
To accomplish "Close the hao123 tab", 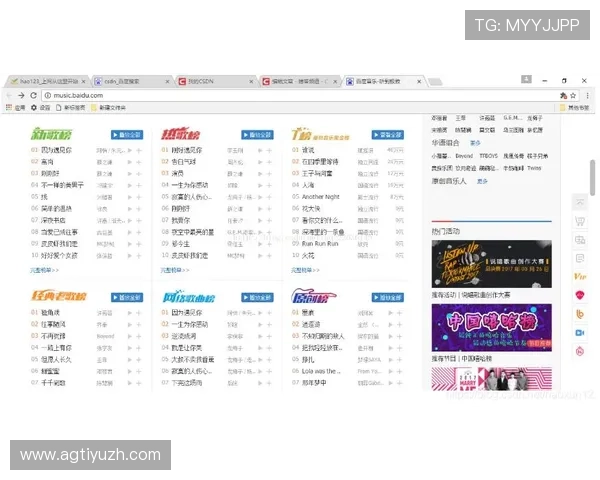I will coord(83,82).
